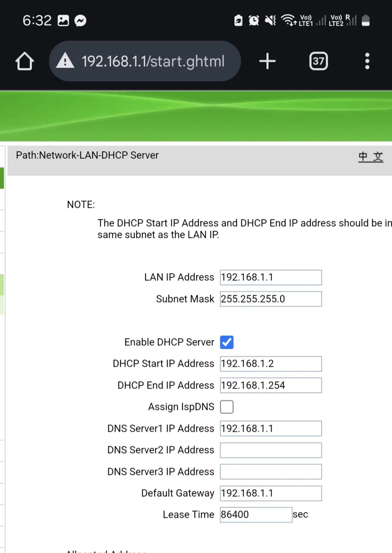
Task: Edit the DNS Server1 IP Address field
Action: pyautogui.click(x=271, y=429)
